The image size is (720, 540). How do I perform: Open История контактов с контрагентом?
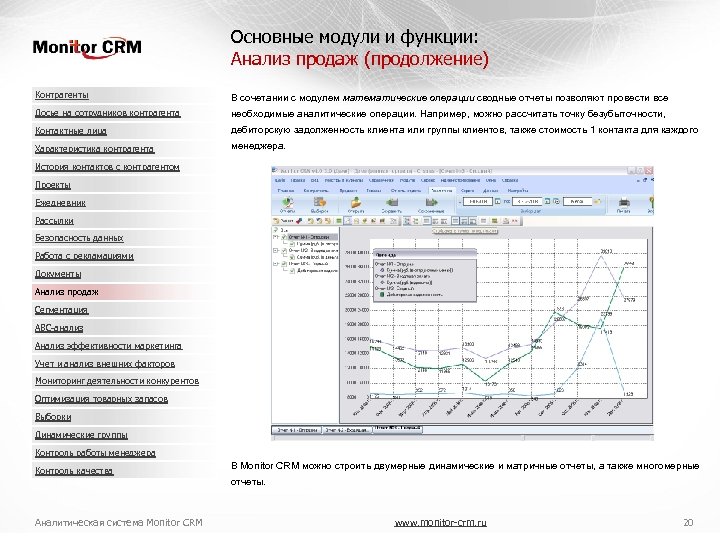tap(107, 167)
